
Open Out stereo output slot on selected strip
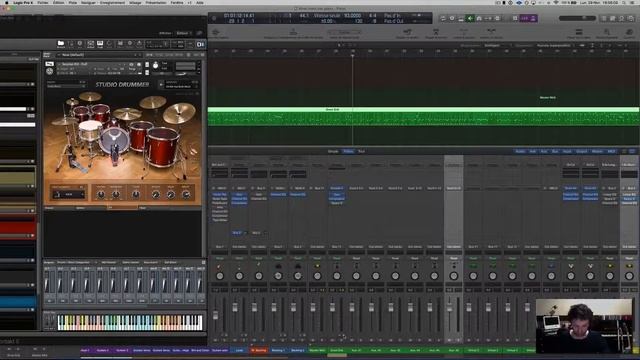(x=453, y=247)
